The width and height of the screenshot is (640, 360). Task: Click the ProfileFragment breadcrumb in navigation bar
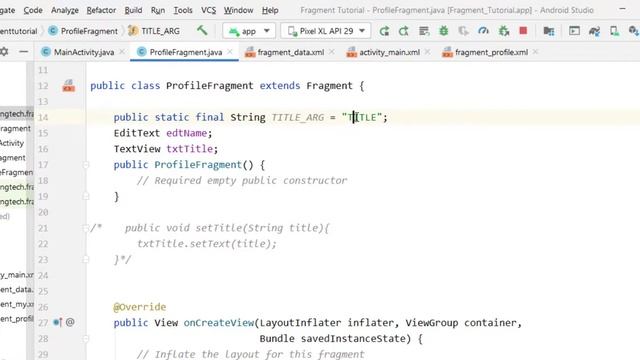pyautogui.click(x=83, y=31)
